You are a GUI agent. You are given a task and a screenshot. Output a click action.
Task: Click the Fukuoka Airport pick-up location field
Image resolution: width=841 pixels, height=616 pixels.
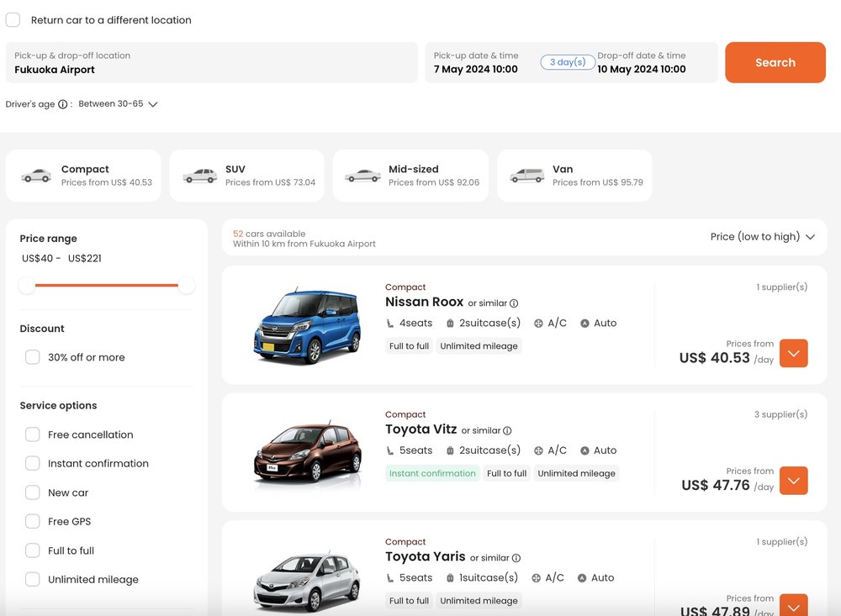point(211,62)
